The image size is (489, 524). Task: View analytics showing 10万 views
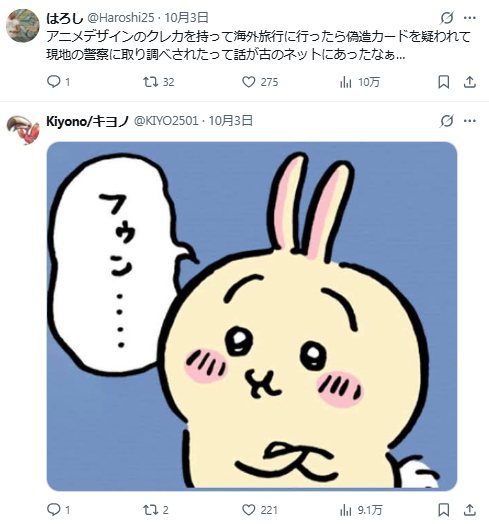346,82
